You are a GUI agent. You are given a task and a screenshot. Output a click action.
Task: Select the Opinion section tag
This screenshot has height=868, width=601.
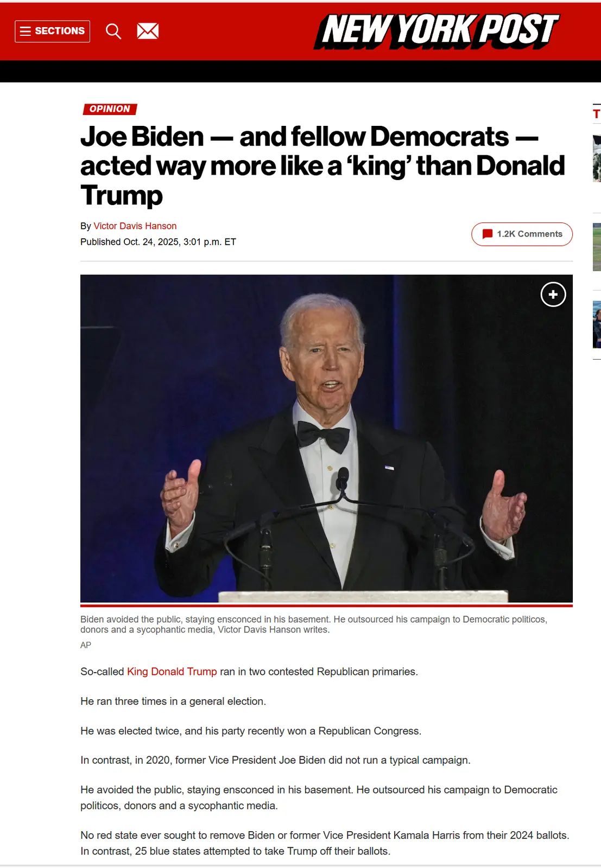110,109
